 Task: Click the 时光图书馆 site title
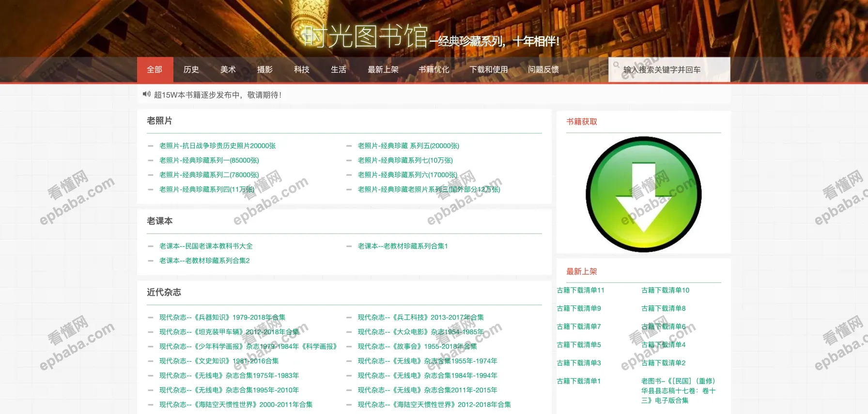tap(365, 36)
